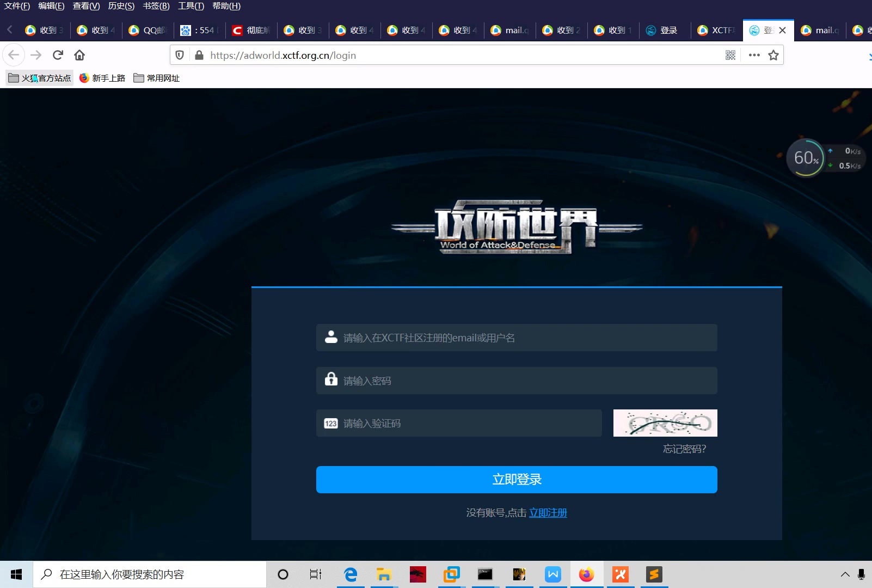The height and width of the screenshot is (588, 872).
Task: Open the 编辑(E) menu
Action: [51, 6]
